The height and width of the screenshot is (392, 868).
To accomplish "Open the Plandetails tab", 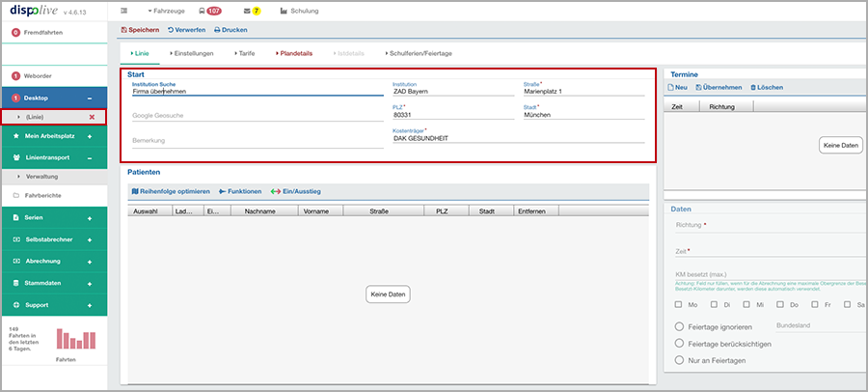I will point(294,54).
